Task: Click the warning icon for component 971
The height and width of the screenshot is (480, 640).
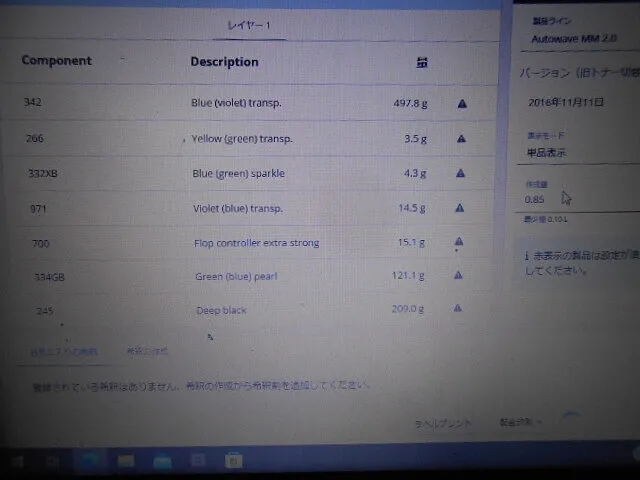Action: coord(459,208)
